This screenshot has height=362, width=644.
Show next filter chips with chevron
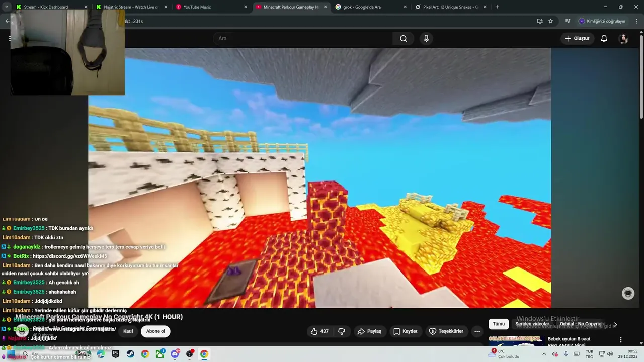click(x=615, y=325)
